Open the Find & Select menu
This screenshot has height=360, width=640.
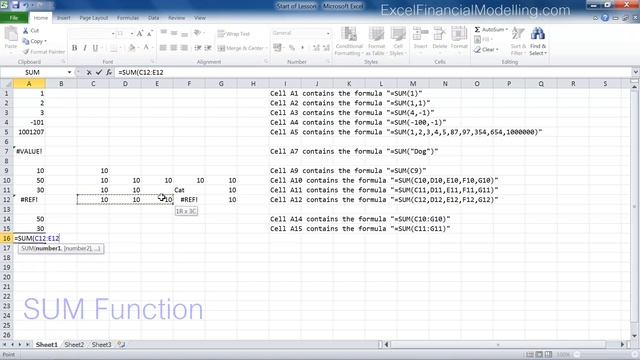coord(538,41)
